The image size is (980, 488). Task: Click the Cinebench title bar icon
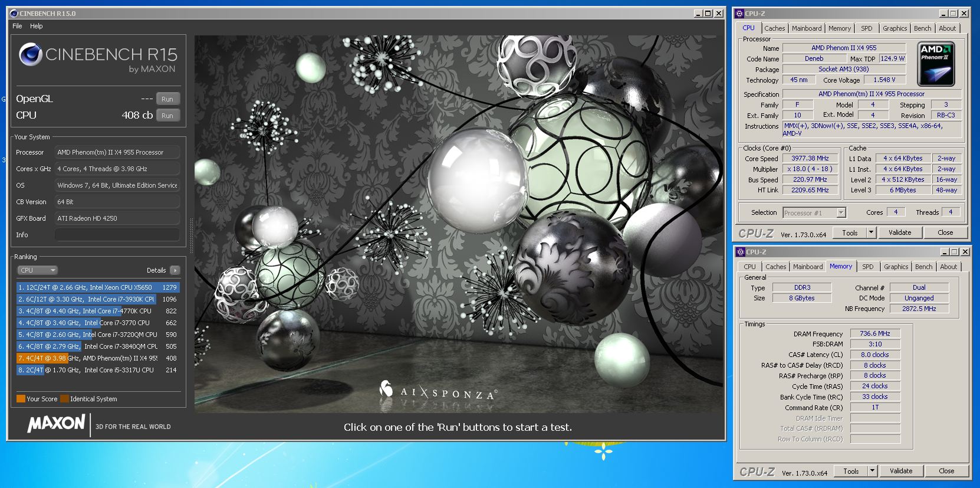tap(14, 14)
